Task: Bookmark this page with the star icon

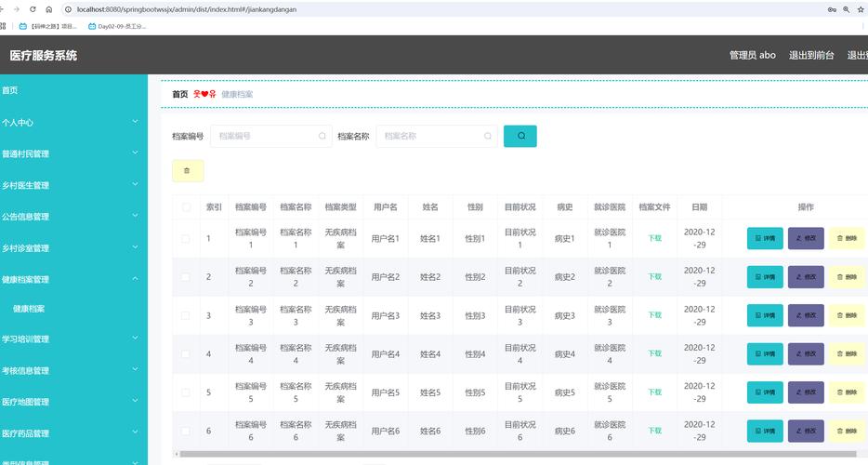Action: click(861, 9)
